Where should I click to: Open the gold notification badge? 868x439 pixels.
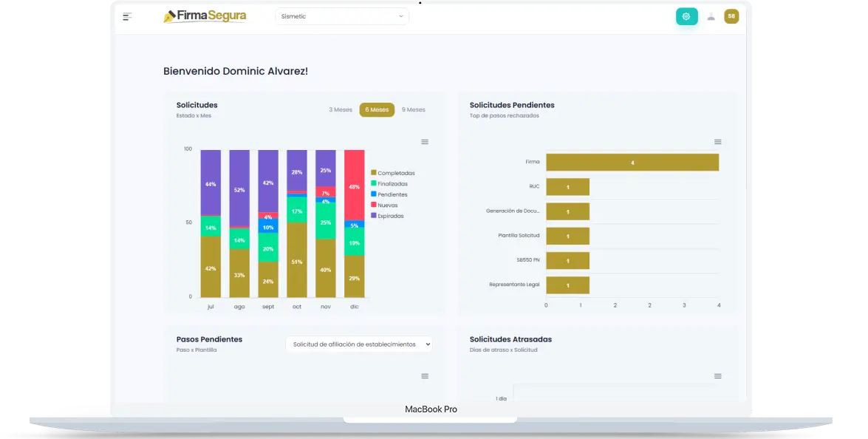point(731,16)
